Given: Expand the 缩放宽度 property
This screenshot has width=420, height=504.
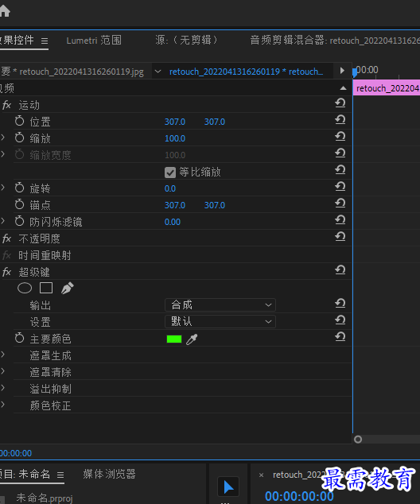Looking at the screenshot, I should 2,154.
